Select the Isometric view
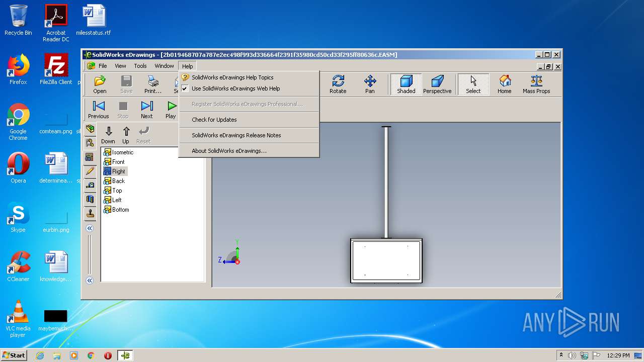644x362 pixels. tap(118, 152)
